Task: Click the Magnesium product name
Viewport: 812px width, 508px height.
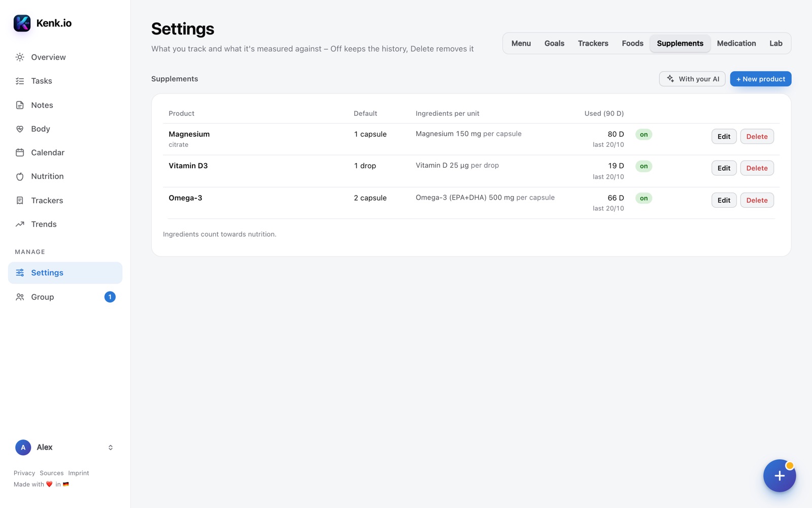Action: click(x=189, y=134)
